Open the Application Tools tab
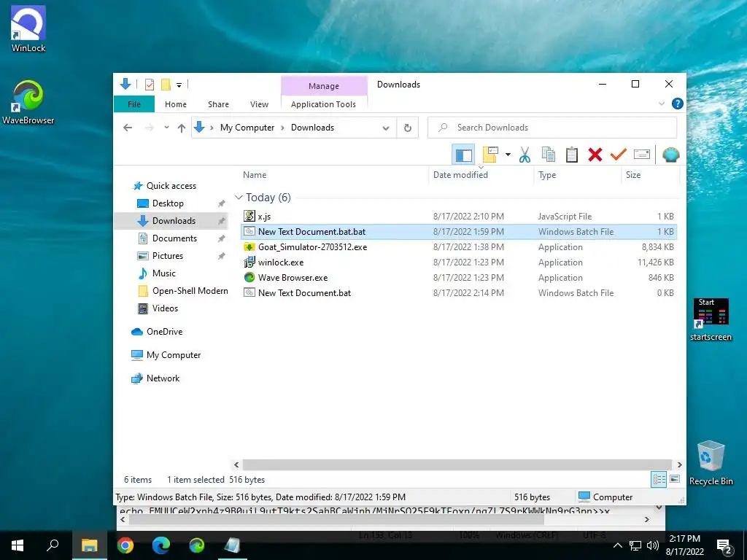 (x=323, y=104)
